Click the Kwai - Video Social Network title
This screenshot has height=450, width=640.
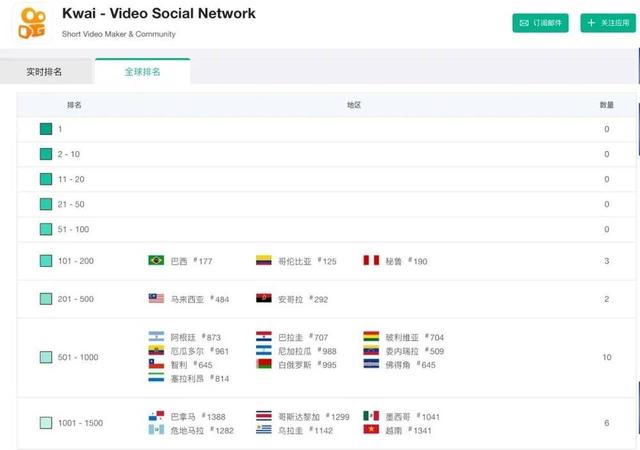159,13
